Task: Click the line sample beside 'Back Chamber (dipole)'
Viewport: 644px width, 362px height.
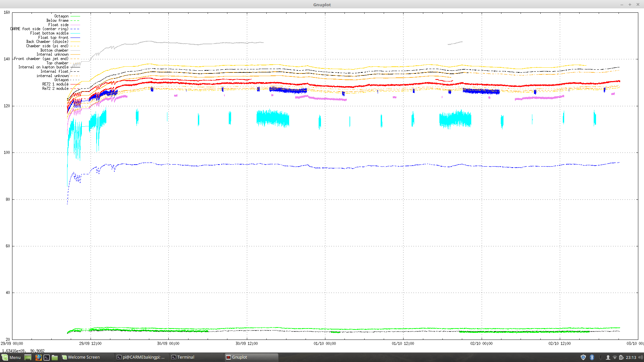Action: point(75,42)
